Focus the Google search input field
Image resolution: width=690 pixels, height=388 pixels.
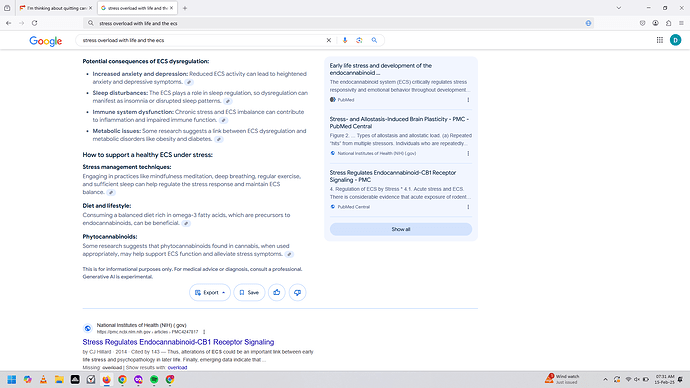(x=202, y=40)
